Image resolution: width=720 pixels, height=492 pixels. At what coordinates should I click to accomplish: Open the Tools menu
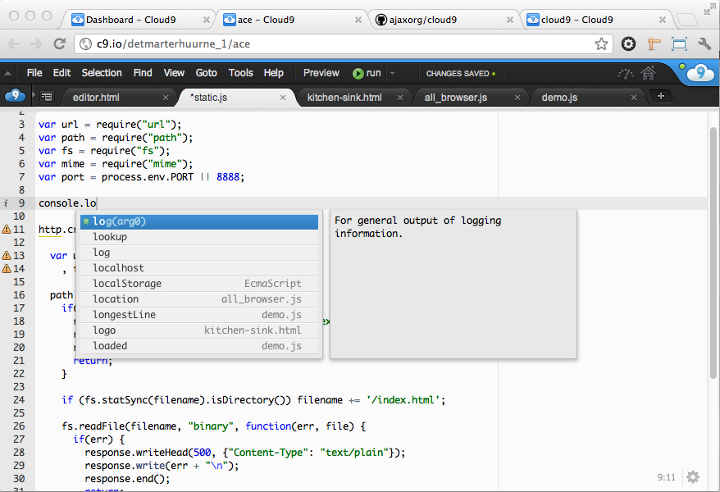(241, 73)
